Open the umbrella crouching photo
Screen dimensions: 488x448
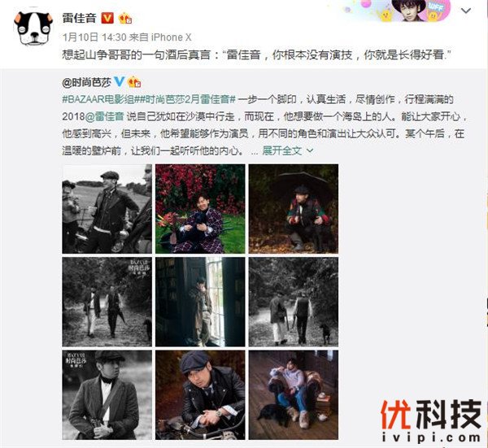(293, 209)
